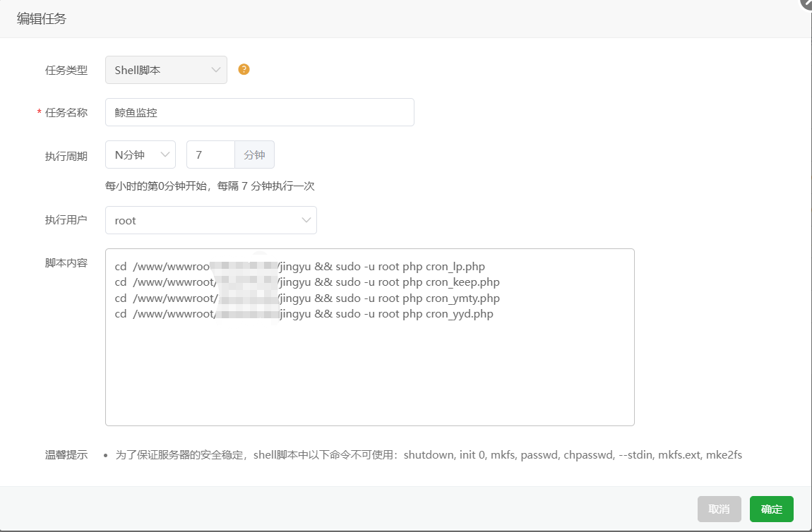Viewport: 812px width, 532px height.
Task: Click the 脚本内容 label
Action: pos(66,262)
